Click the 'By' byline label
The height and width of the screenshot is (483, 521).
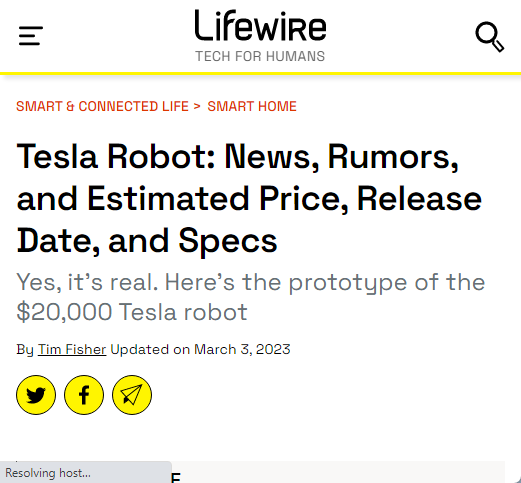tap(25, 350)
